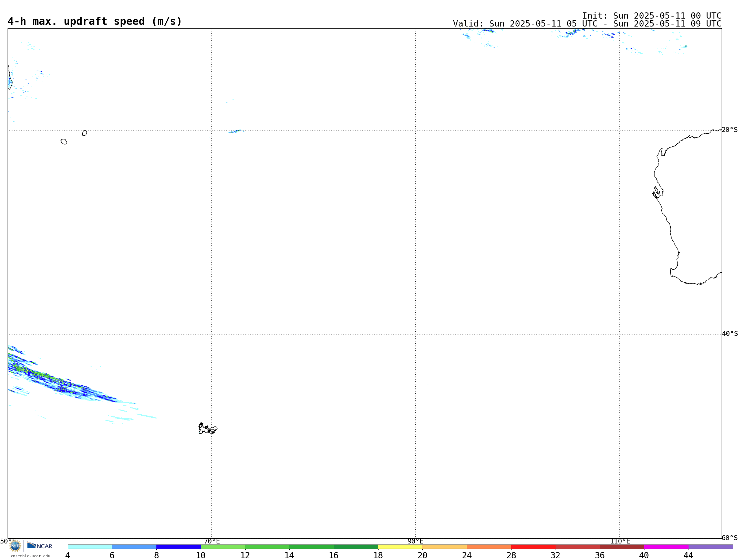Select the yellow 18-20 color swatch
744x560 pixels.
point(400,547)
